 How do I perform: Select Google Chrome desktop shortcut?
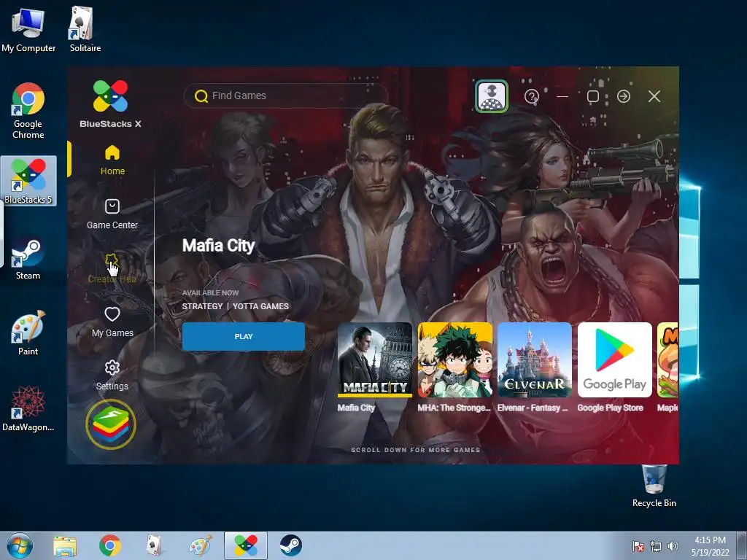pos(28,112)
